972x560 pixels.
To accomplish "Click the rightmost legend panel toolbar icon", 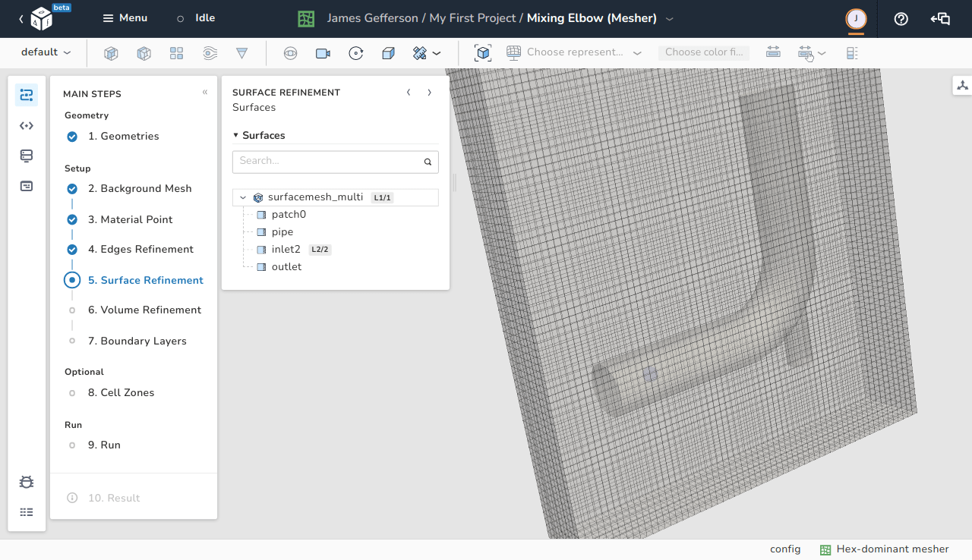I will coord(852,53).
